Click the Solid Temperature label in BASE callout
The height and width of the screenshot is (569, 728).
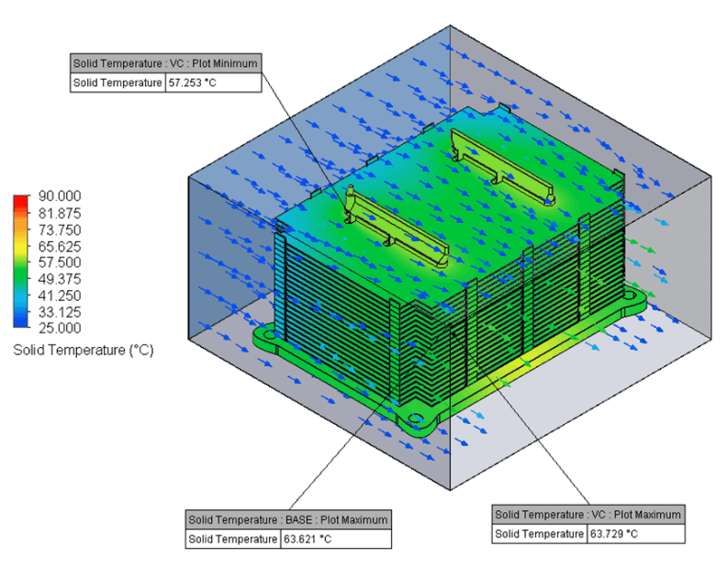[232, 539]
